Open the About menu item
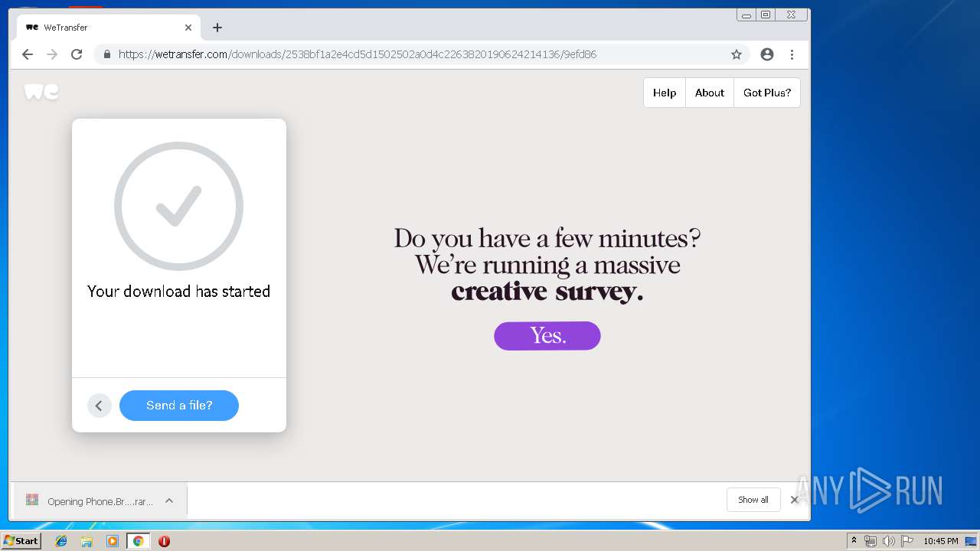980x551 pixels. pos(710,93)
